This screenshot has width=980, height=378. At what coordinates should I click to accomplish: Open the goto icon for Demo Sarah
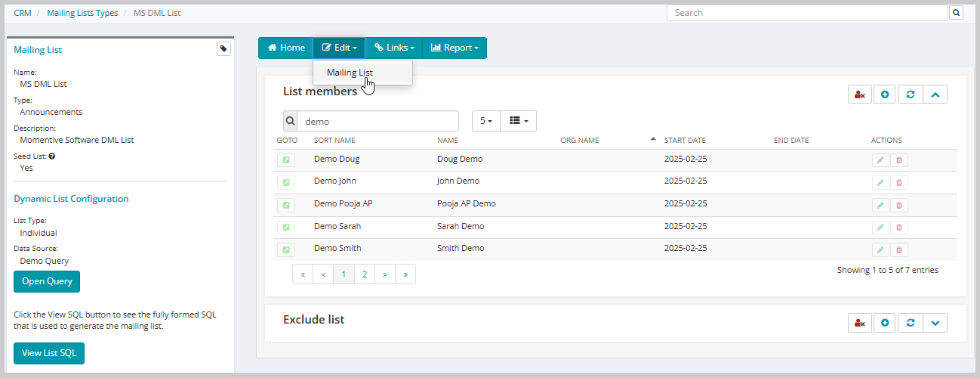[x=286, y=228]
